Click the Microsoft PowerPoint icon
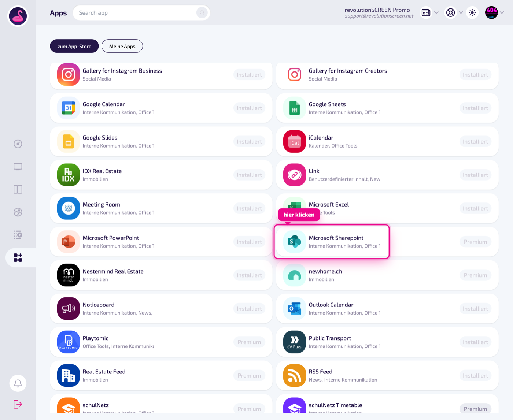The image size is (513, 420). (69, 242)
